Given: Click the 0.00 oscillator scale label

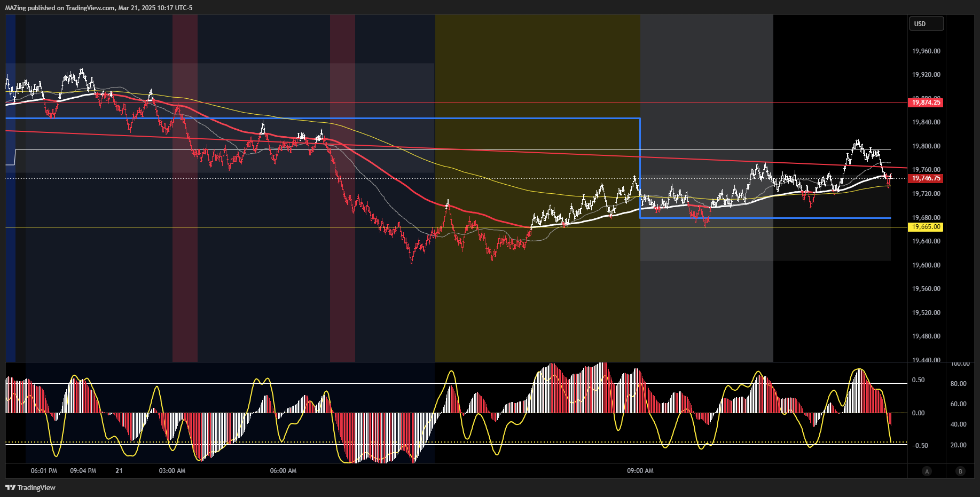Looking at the screenshot, I should pyautogui.click(x=918, y=413).
